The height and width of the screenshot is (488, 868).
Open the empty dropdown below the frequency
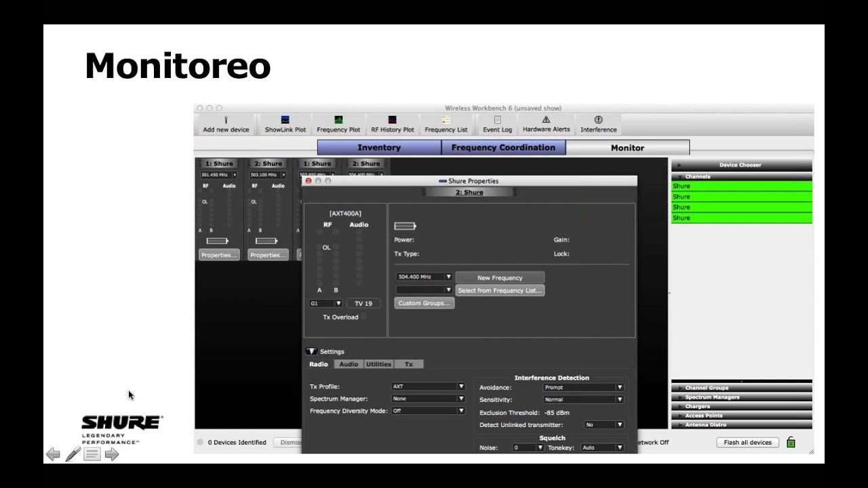click(x=424, y=289)
